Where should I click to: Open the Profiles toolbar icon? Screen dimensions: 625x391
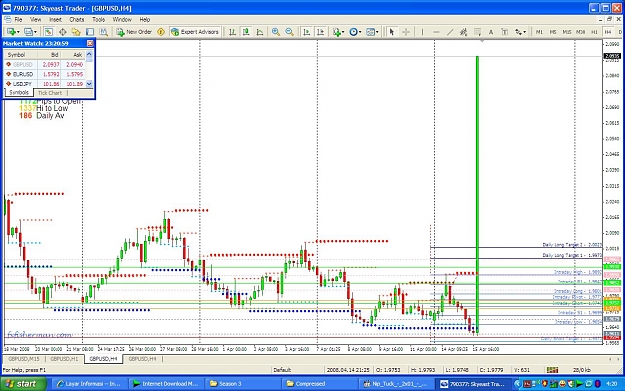(x=28, y=32)
